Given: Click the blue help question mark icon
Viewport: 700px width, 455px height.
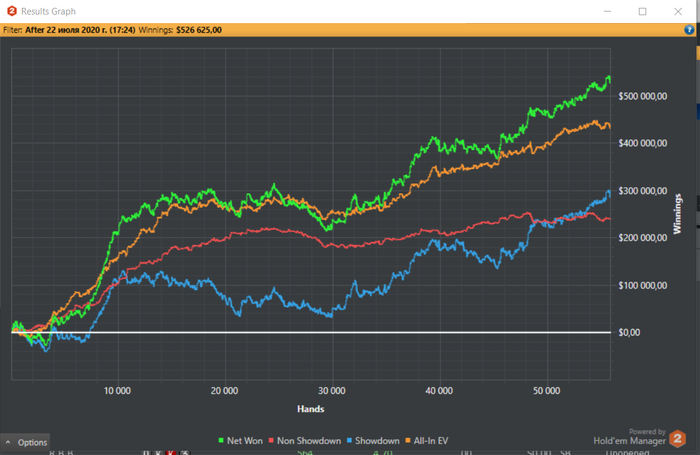Looking at the screenshot, I should pyautogui.click(x=689, y=30).
